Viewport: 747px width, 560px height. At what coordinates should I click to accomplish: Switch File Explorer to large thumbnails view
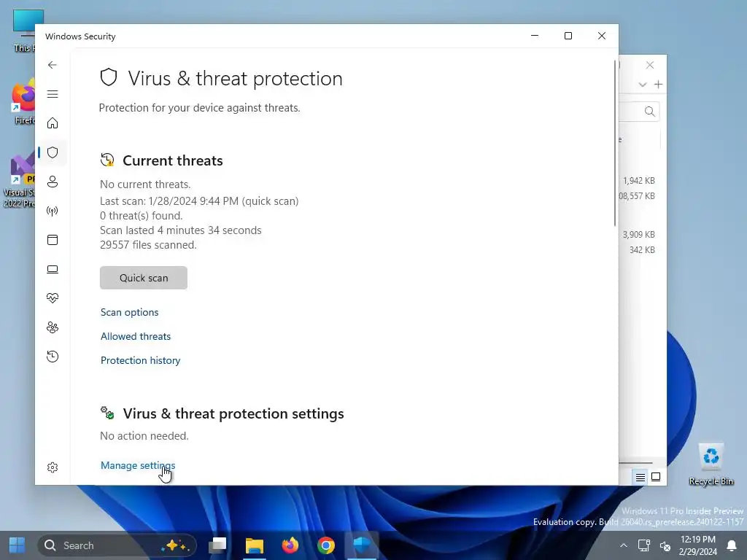point(656,477)
